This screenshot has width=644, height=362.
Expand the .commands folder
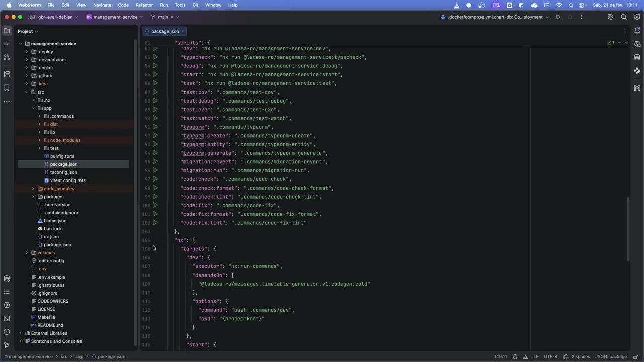tap(40, 116)
